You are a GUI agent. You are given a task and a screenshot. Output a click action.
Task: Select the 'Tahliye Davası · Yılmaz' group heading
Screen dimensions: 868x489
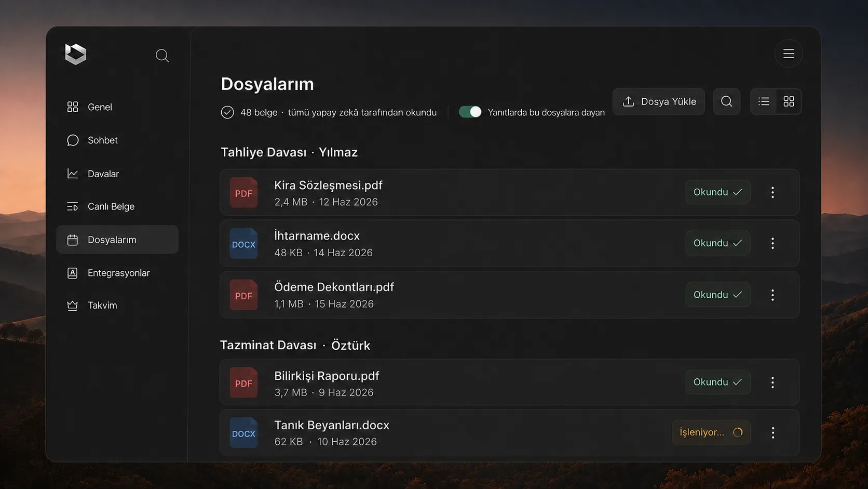tap(289, 152)
